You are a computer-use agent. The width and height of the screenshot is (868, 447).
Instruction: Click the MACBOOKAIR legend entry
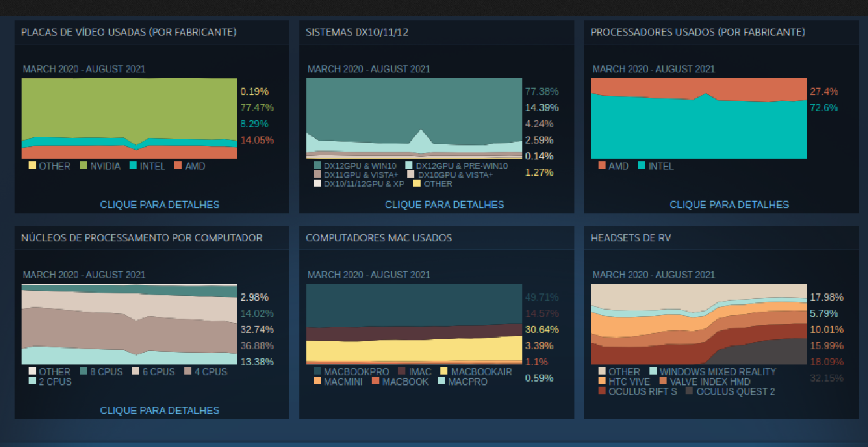476,371
